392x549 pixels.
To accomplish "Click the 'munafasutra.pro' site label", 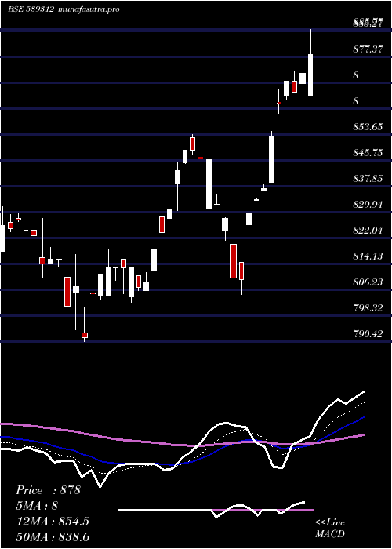I will click(88, 9).
